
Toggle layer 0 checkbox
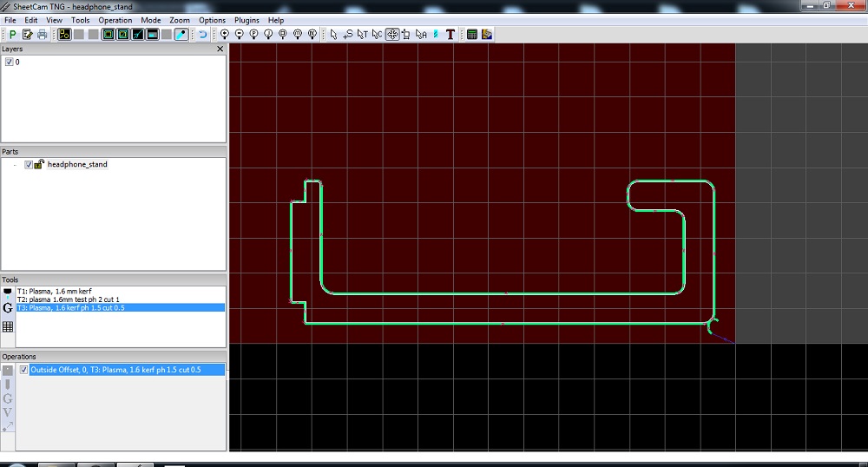point(9,62)
